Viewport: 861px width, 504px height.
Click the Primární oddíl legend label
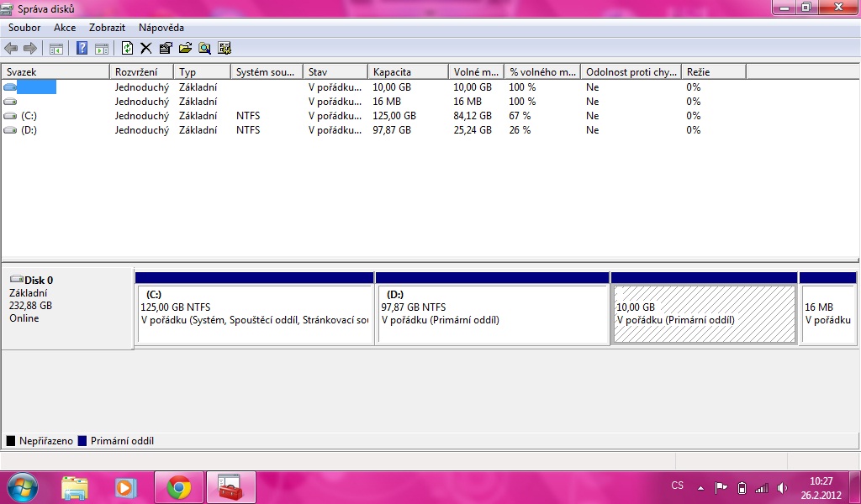pos(122,441)
